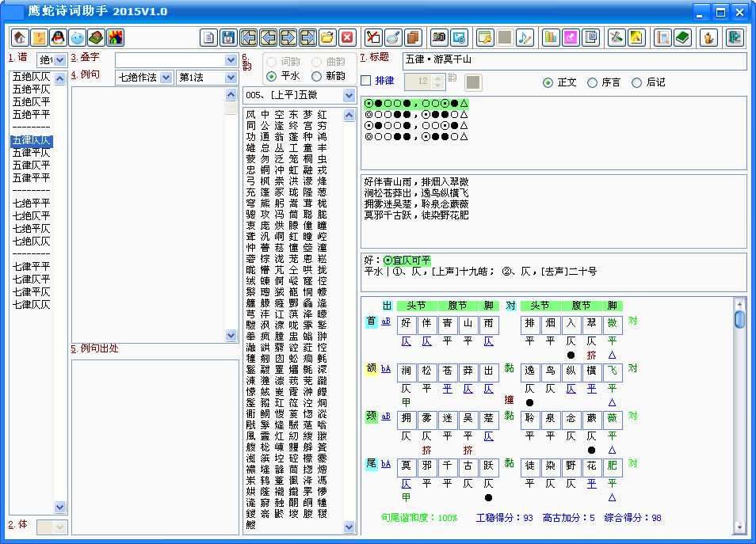Open the wrench tools settings icon

(617, 37)
